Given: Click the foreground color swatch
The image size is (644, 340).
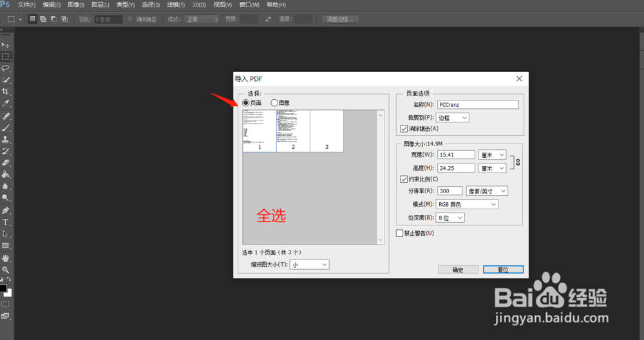Looking at the screenshot, I should click(x=3, y=287).
